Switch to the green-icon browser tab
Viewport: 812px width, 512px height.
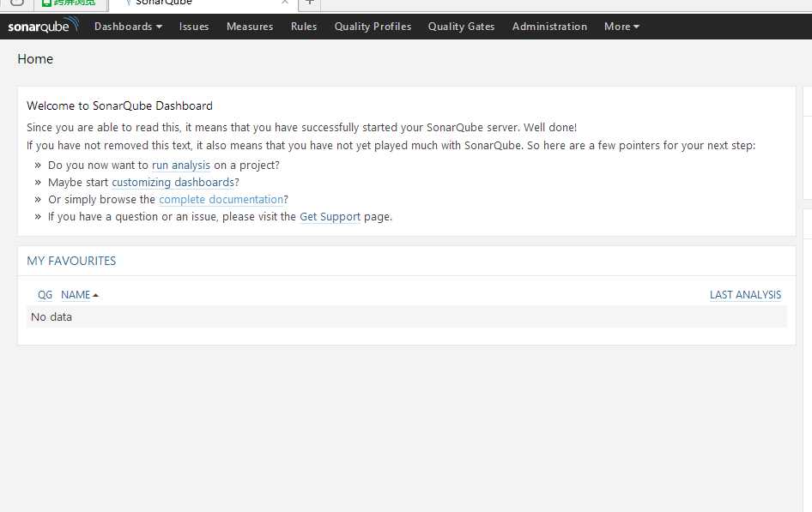pos(70,4)
